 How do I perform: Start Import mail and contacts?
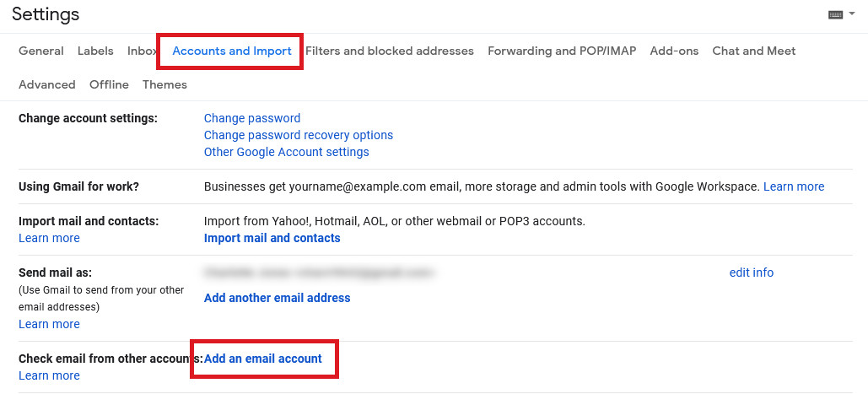coord(272,238)
